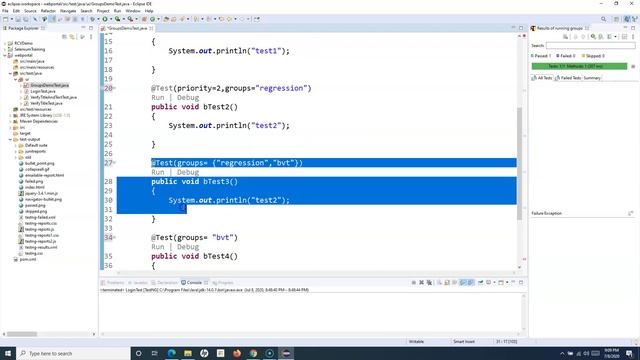Image resolution: width=640 pixels, height=360 pixels.
Task: Switch to the GroupsDemoTest.java editor tab
Action: click(127, 28)
